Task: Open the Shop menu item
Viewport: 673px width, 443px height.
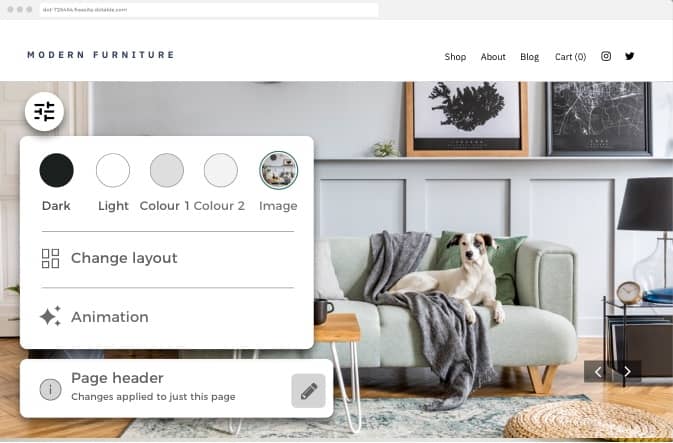Action: tap(455, 57)
